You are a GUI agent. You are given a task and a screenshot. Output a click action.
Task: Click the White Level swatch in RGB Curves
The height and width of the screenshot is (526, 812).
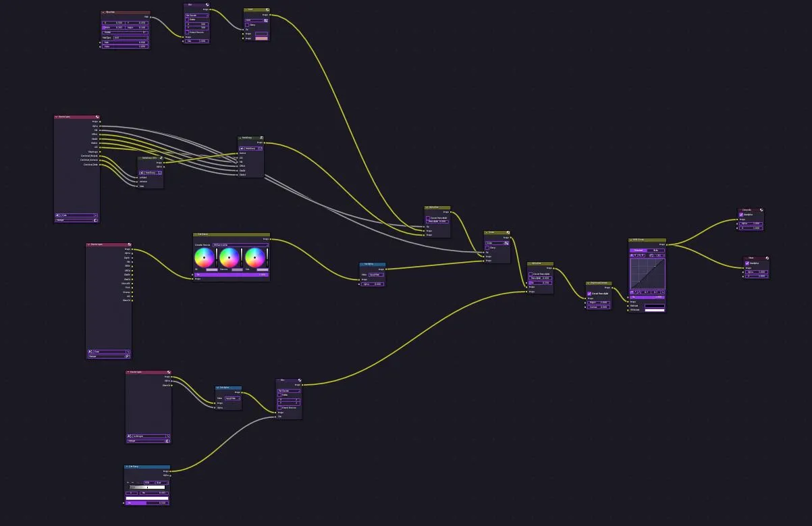654,310
